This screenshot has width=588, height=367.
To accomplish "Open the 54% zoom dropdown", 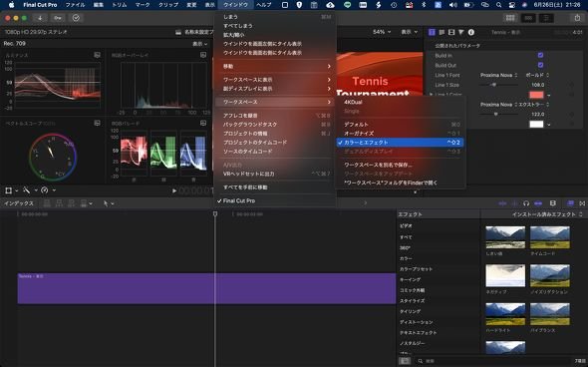I will tap(382, 32).
